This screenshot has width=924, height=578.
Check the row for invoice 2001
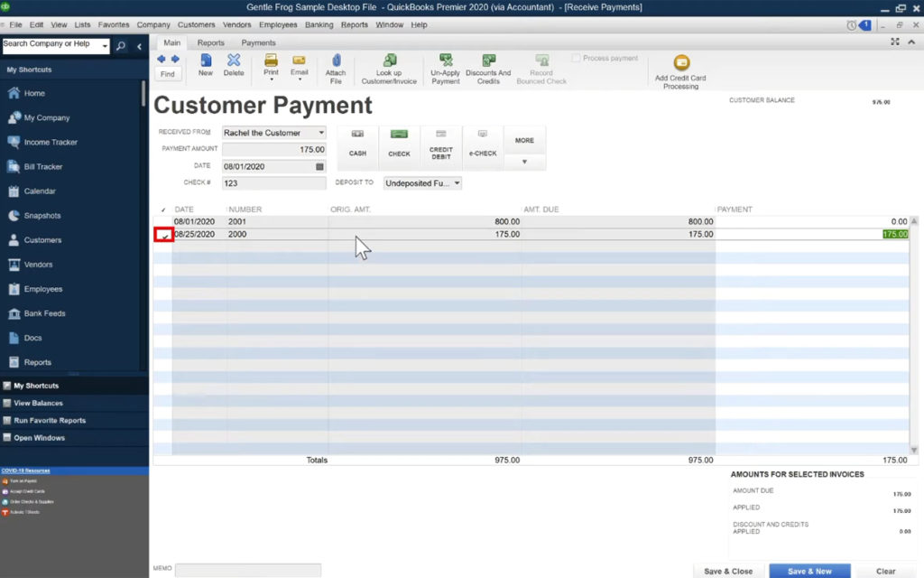point(163,221)
